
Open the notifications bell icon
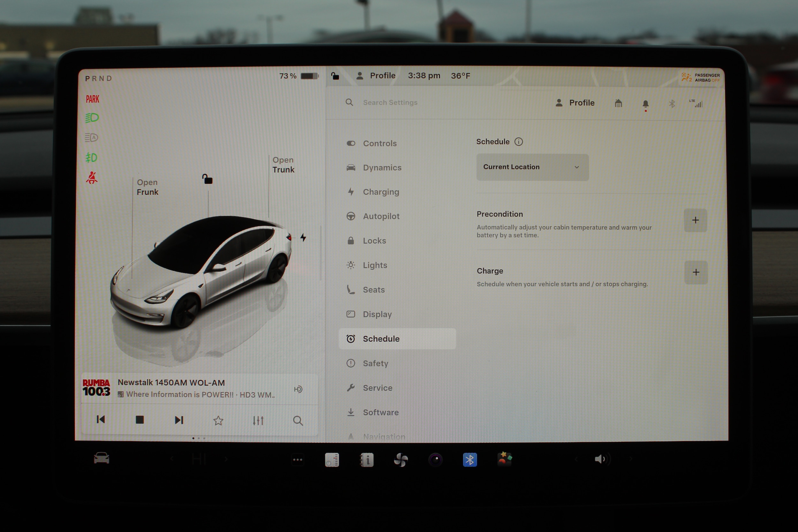click(x=645, y=104)
